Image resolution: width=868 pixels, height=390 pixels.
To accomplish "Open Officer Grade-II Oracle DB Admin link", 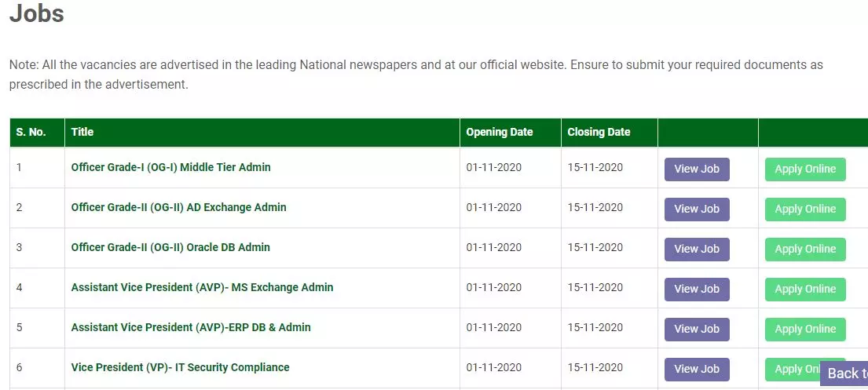I will [x=170, y=247].
